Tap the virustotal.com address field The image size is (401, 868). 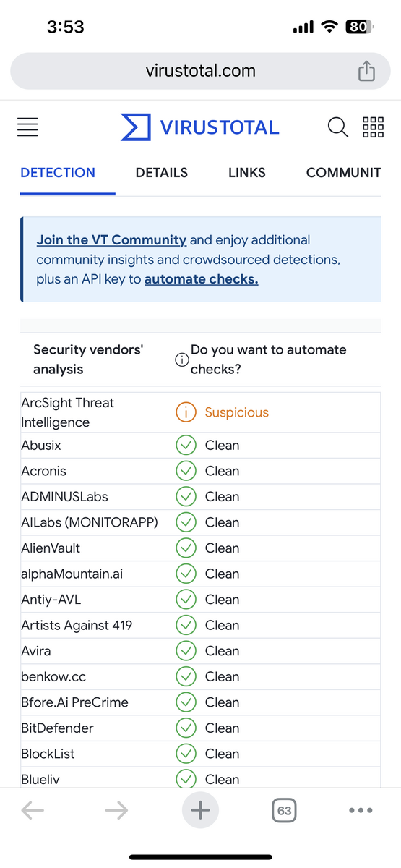click(200, 71)
